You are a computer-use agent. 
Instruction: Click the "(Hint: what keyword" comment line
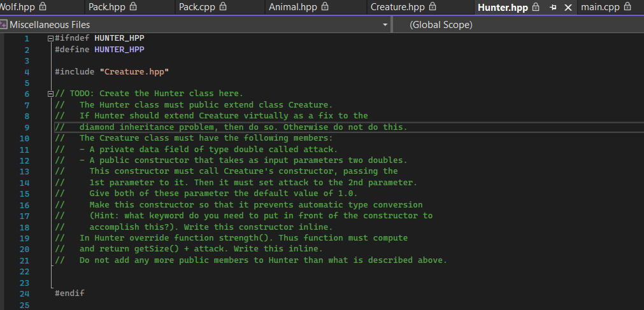[x=243, y=216]
